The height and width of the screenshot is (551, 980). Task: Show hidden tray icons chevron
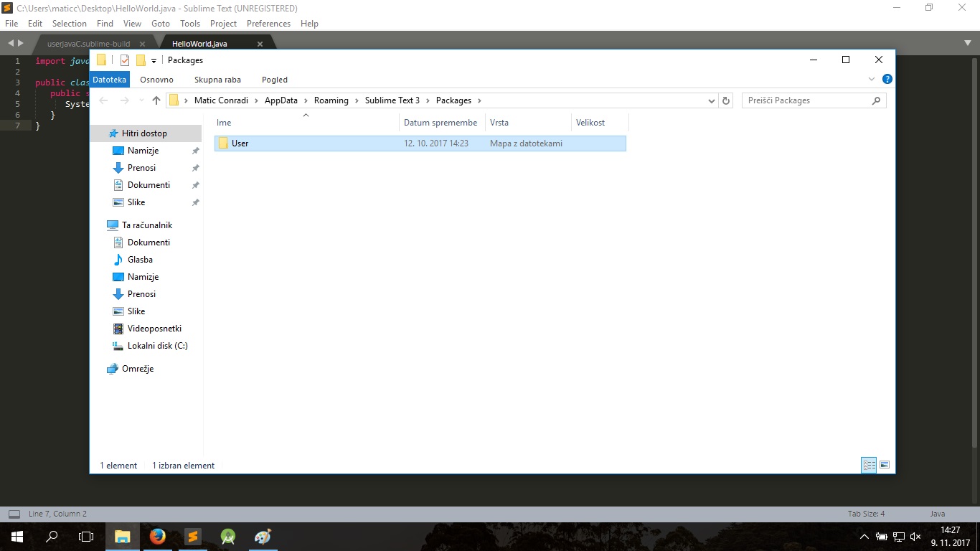click(x=864, y=537)
